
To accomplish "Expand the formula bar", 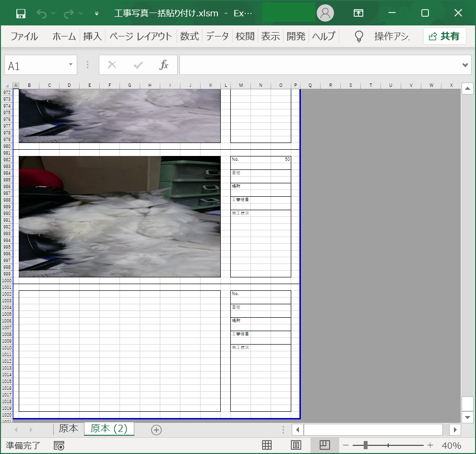I will (464, 65).
